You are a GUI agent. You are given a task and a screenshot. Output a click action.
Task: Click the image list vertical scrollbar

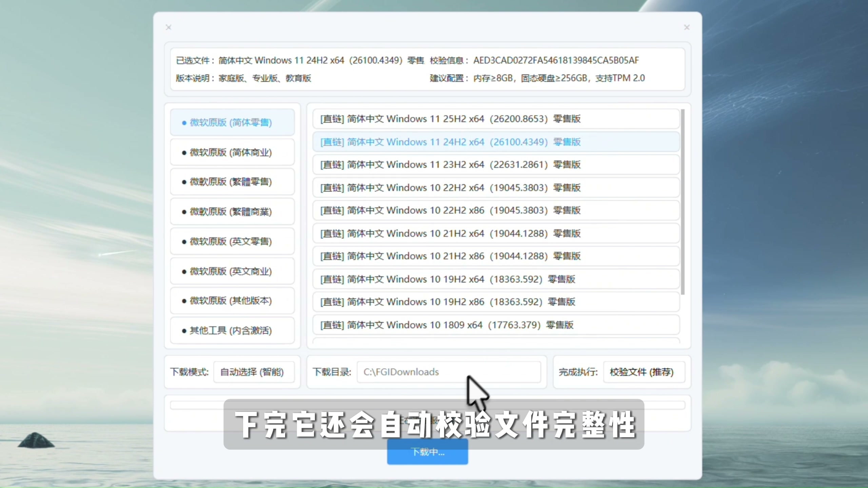tap(683, 202)
